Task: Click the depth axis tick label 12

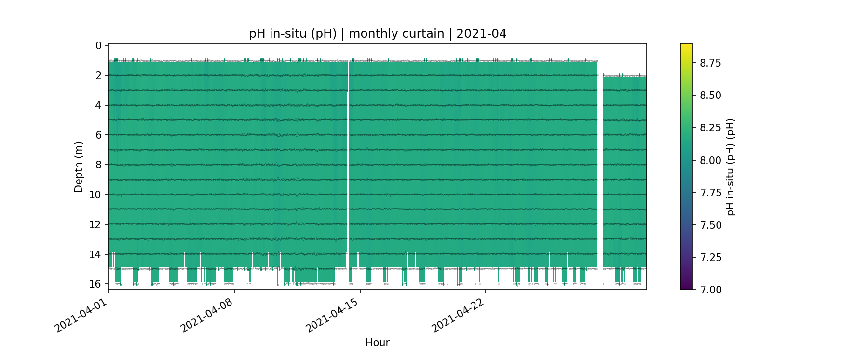Action: click(95, 224)
